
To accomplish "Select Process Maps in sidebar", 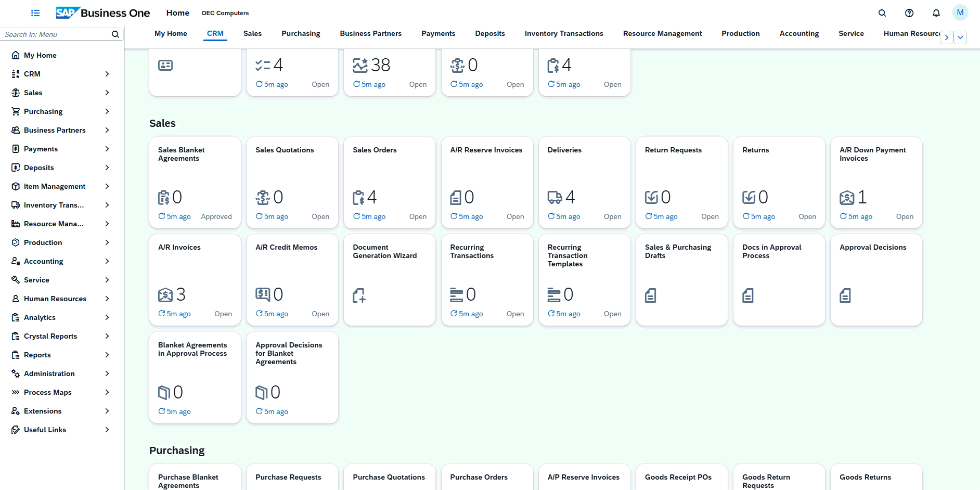I will [48, 392].
